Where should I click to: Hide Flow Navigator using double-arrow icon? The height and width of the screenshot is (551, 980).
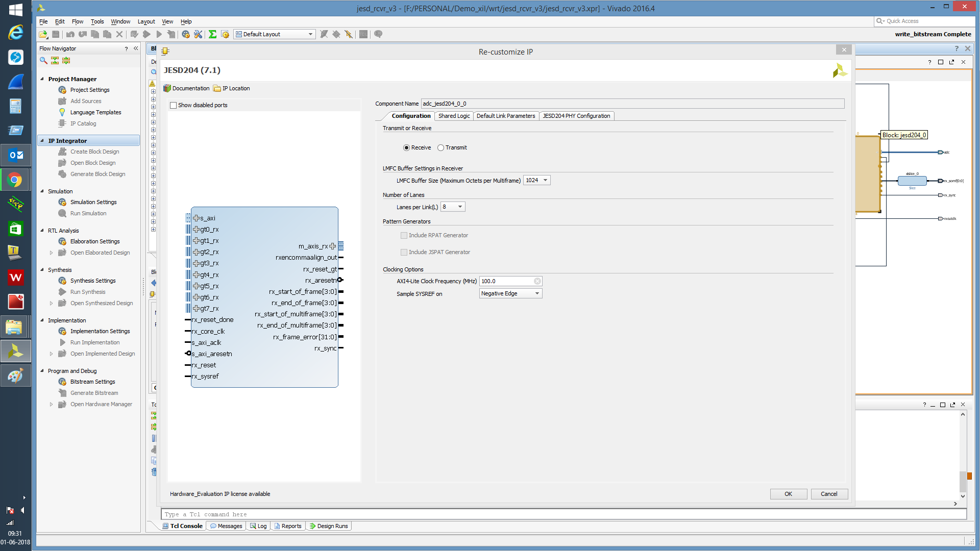(136, 48)
